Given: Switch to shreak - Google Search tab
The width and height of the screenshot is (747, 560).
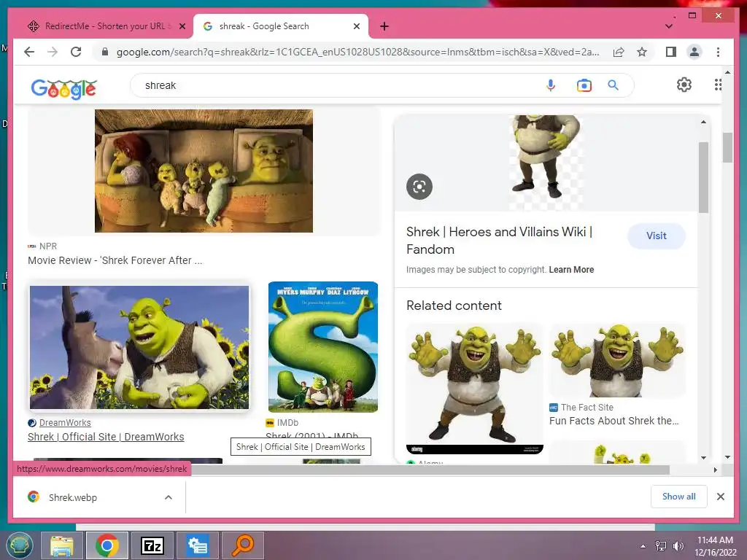Looking at the screenshot, I should pos(280,26).
